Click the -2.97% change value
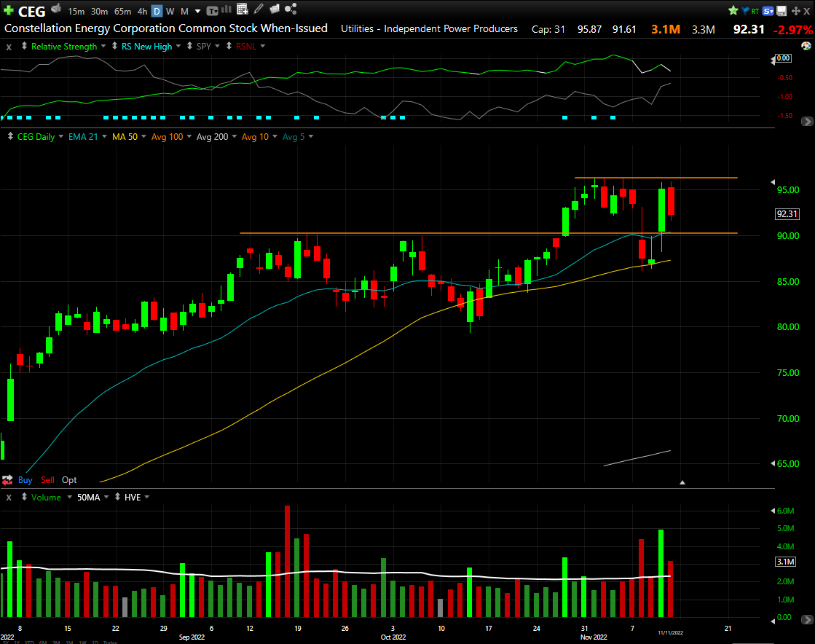The width and height of the screenshot is (815, 644). click(x=792, y=29)
